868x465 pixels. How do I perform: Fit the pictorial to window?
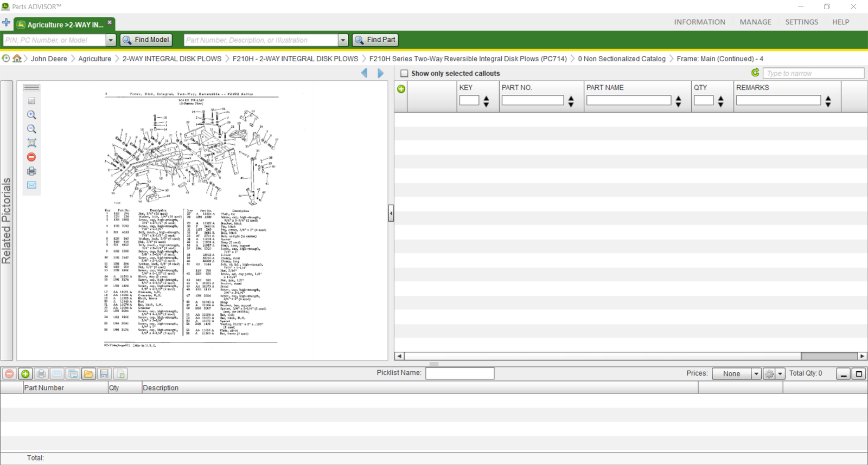point(31,143)
